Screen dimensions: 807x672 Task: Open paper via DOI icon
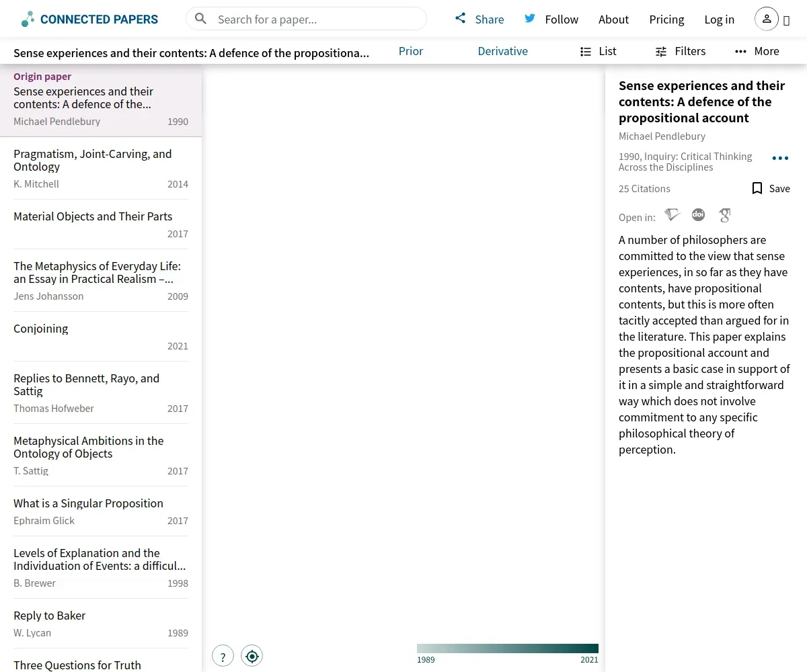698,215
